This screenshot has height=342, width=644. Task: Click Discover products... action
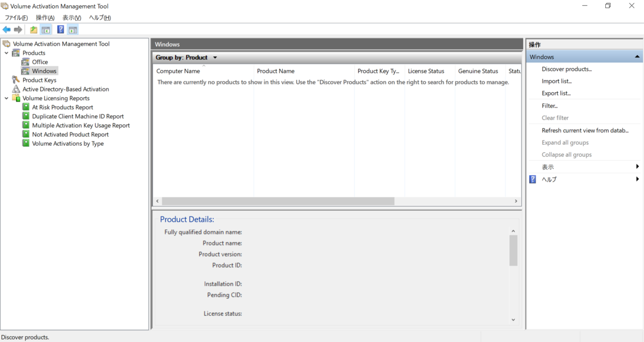pos(567,69)
